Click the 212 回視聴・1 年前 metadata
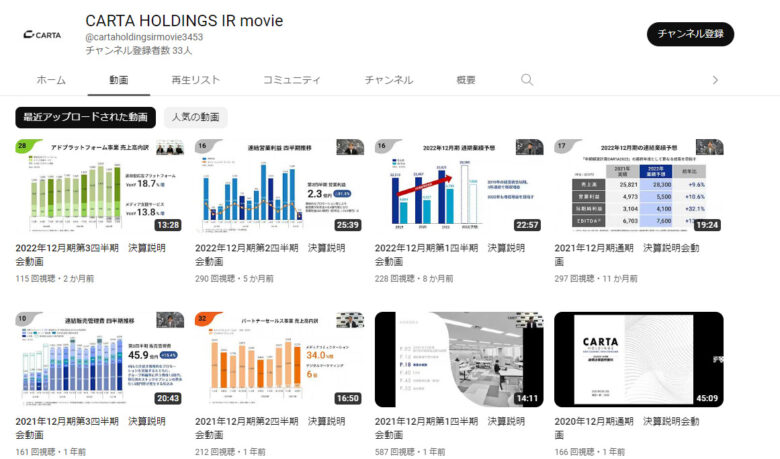The image size is (780, 459). coord(230,452)
